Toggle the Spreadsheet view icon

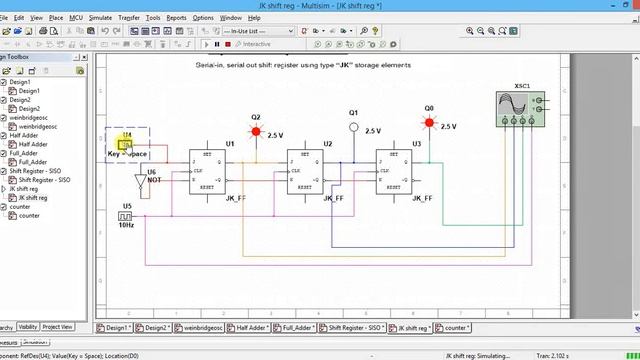click(145, 31)
